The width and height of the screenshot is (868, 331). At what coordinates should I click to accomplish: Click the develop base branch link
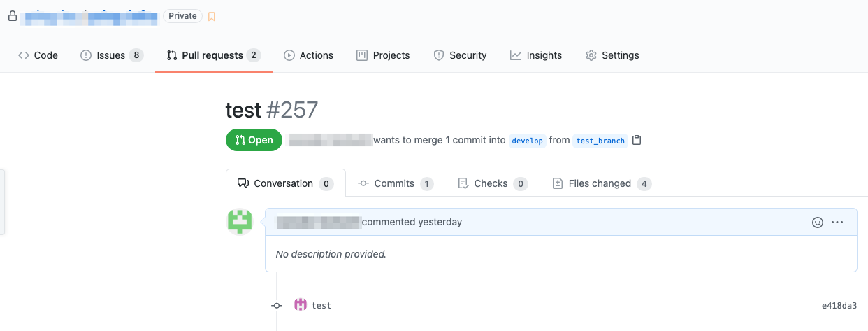point(527,141)
